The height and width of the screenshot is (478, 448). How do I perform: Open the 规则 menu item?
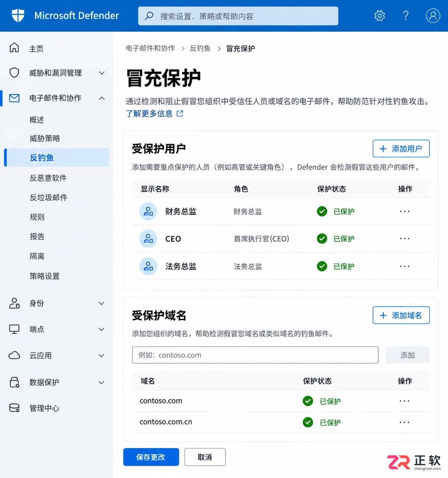click(x=37, y=217)
